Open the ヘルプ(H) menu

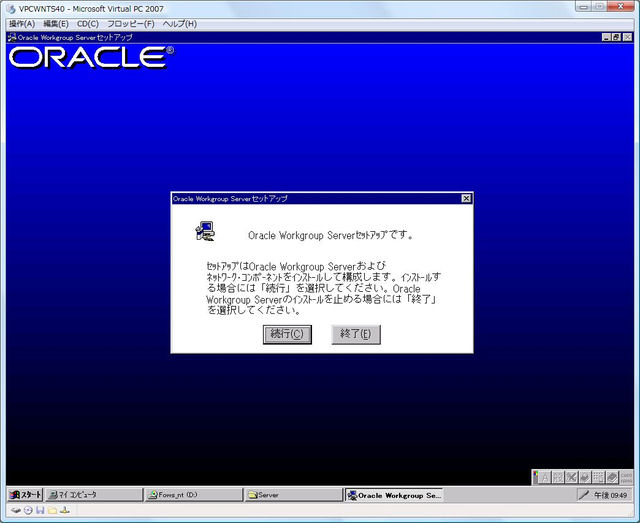[x=180, y=24]
